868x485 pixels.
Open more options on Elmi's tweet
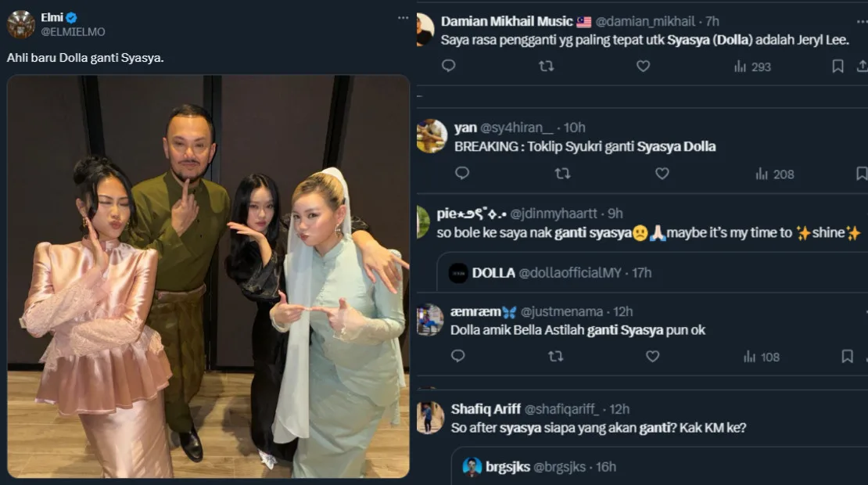coord(403,18)
